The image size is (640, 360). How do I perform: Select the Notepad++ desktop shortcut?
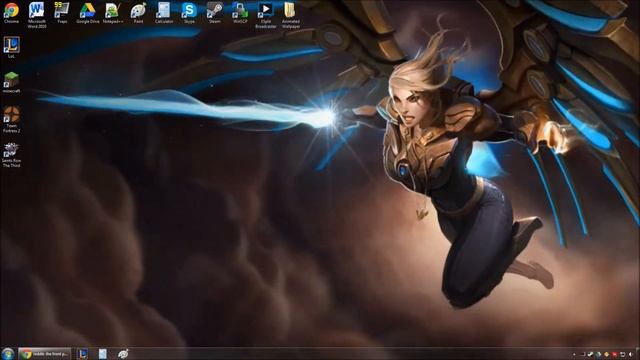point(113,12)
